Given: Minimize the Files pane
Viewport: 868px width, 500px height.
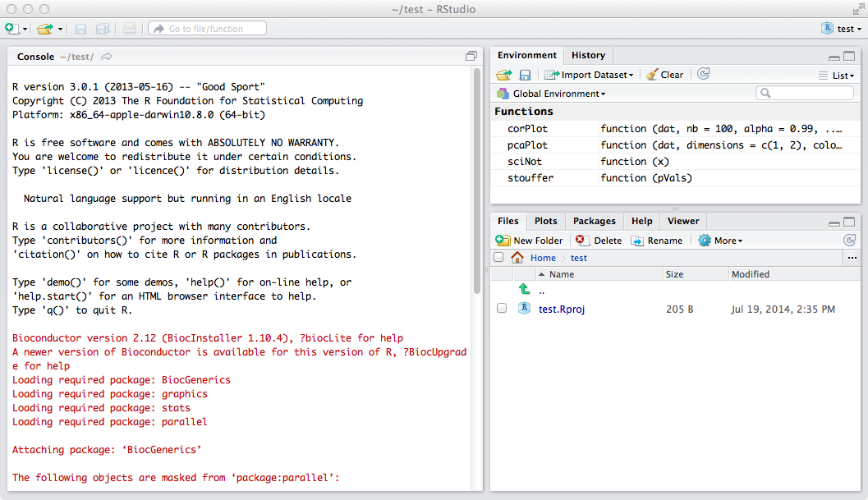Looking at the screenshot, I should point(834,223).
